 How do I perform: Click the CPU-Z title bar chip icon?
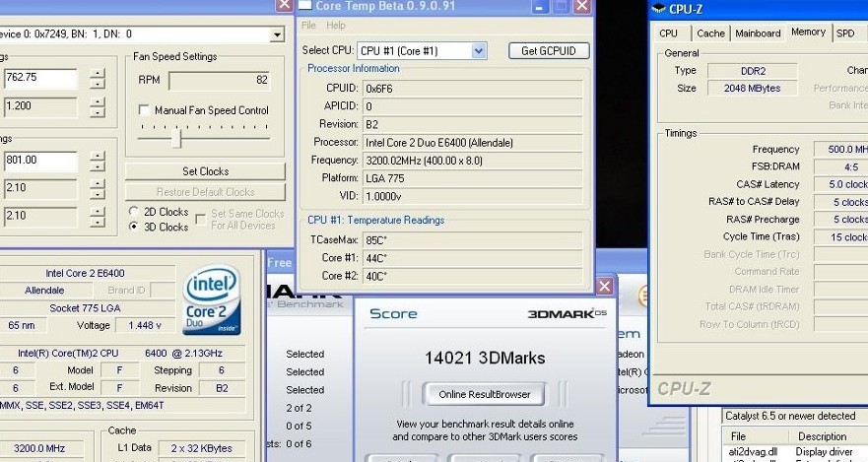(658, 8)
